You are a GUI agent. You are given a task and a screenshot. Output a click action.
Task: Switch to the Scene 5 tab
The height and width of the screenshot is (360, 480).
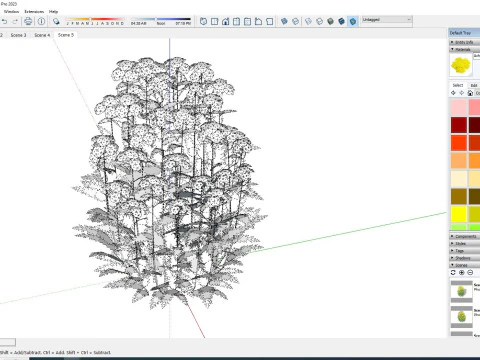tap(66, 35)
